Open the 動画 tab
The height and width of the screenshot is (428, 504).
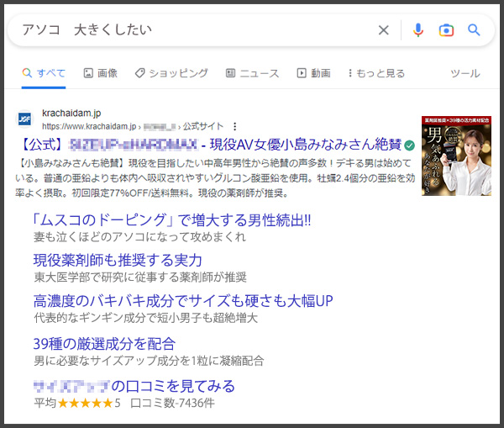pos(313,73)
